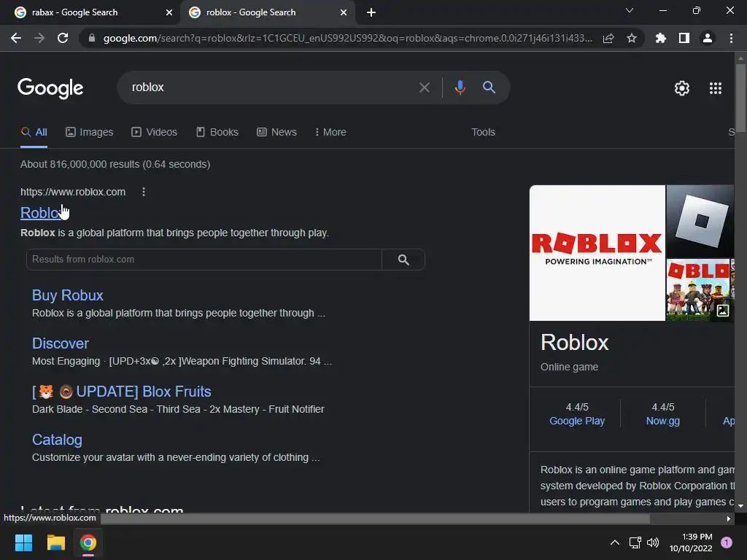This screenshot has width=747, height=560.
Task: Click the About 816,000,000 results text
Action: click(x=115, y=164)
